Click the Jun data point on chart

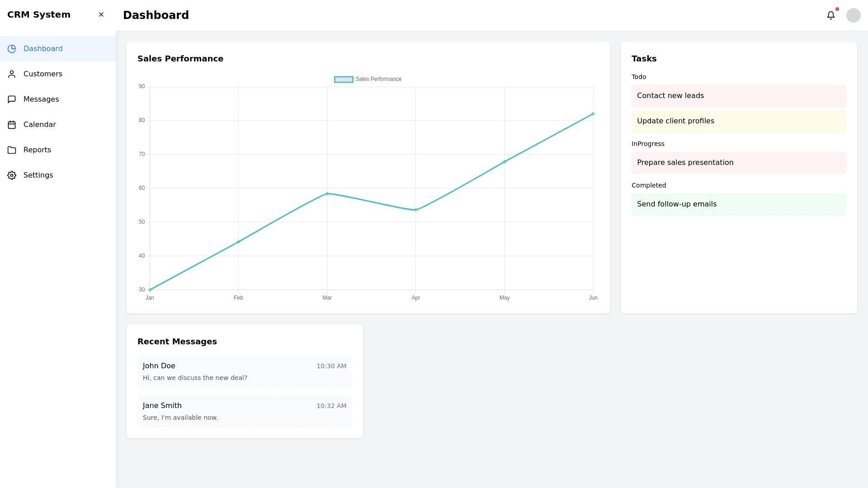pos(593,114)
